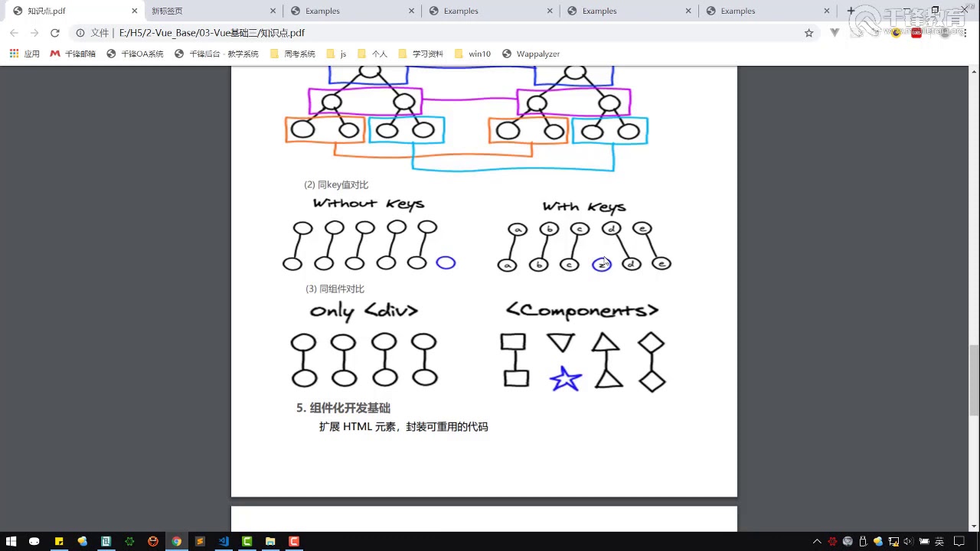Open the Wappalyzer bookmark
The image size is (980, 551).
(531, 54)
